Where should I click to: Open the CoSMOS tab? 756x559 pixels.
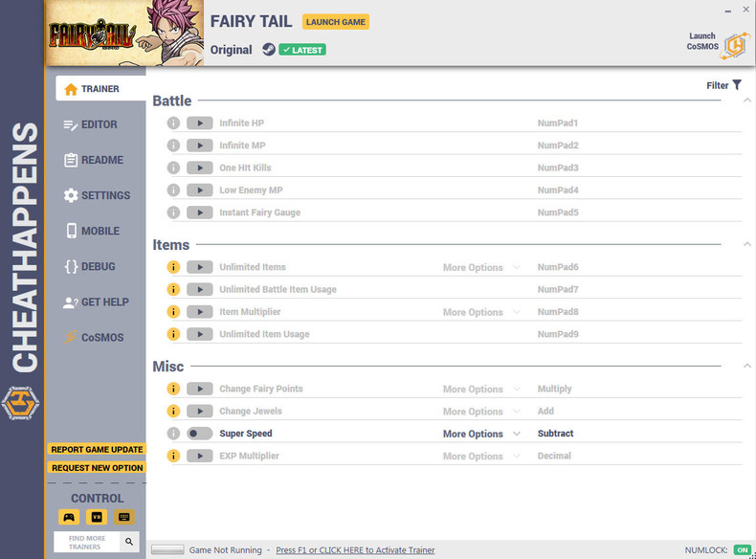[x=96, y=337]
